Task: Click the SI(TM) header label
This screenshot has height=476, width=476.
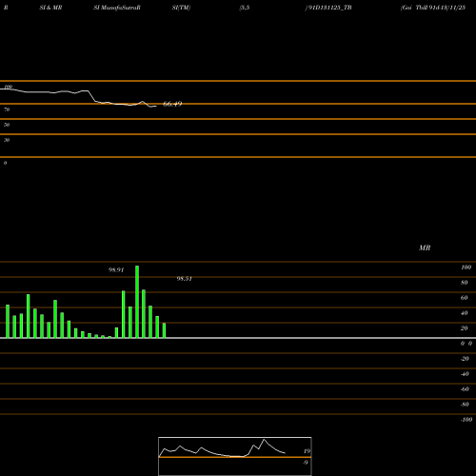Action: [x=181, y=8]
